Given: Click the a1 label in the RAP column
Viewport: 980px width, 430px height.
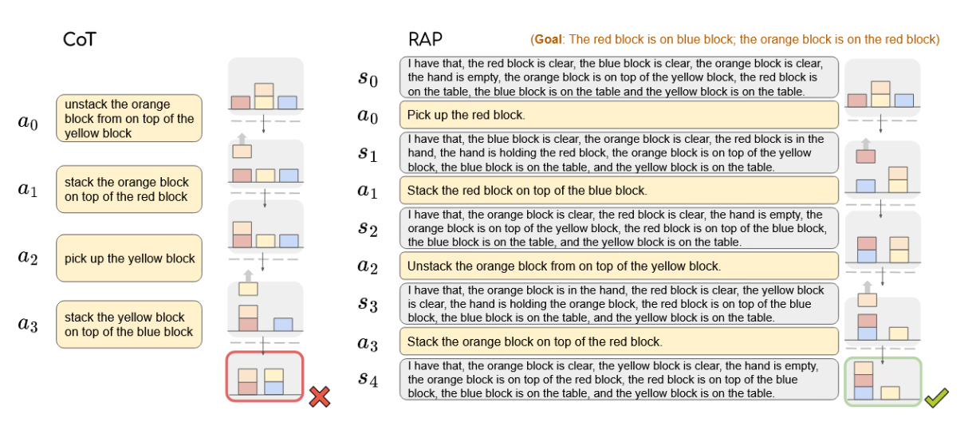Looking at the screenshot, I should pyautogui.click(x=368, y=191).
